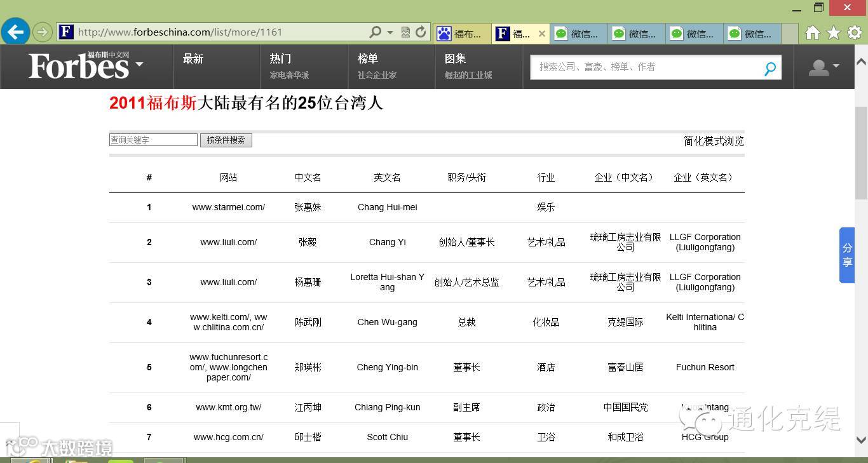Open a new browser tab
This screenshot has width=868, height=463.
(x=789, y=34)
